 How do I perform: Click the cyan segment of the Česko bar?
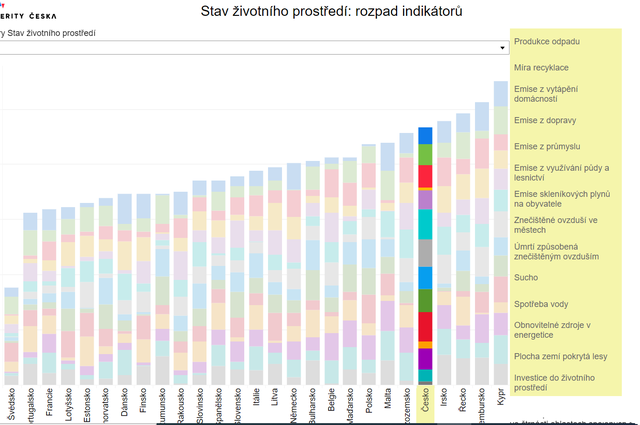click(x=425, y=224)
